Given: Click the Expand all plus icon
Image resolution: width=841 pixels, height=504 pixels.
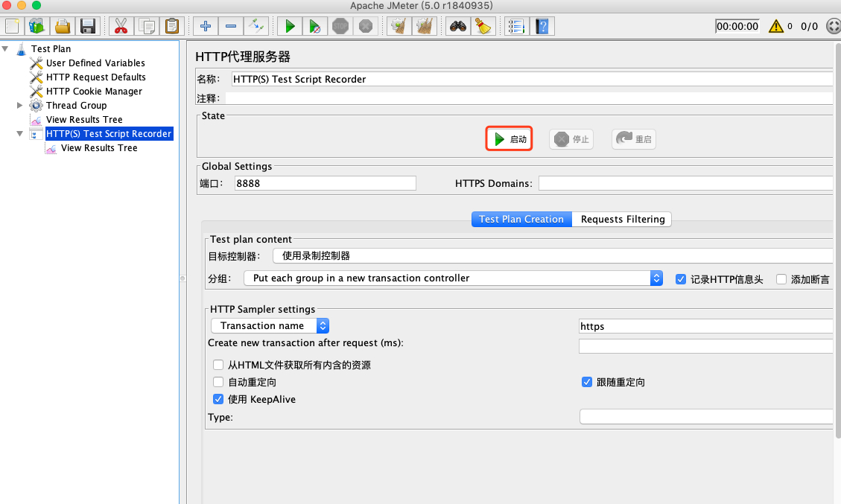Looking at the screenshot, I should coord(206,26).
